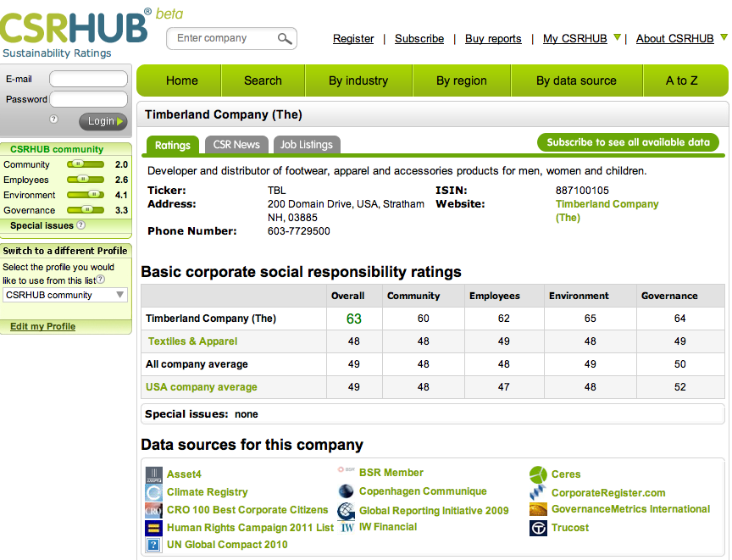Click the Ceres green logo icon
This screenshot has width=732, height=560.
[539, 474]
